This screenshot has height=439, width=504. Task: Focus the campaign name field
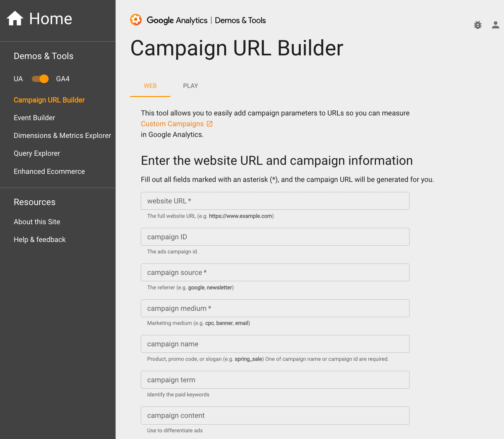(275, 344)
